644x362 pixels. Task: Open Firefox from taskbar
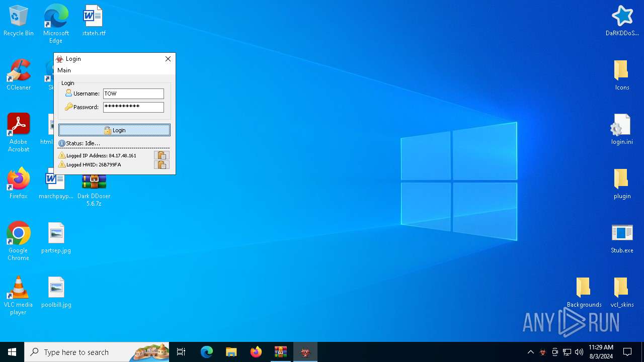tap(256, 352)
